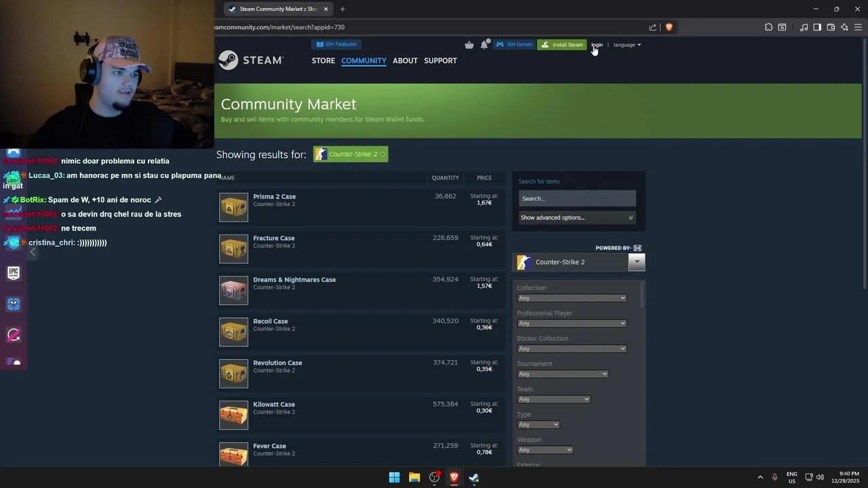Screen dimensions: 868x488
Task: Check the notifications bell icon
Action: [x=485, y=45]
